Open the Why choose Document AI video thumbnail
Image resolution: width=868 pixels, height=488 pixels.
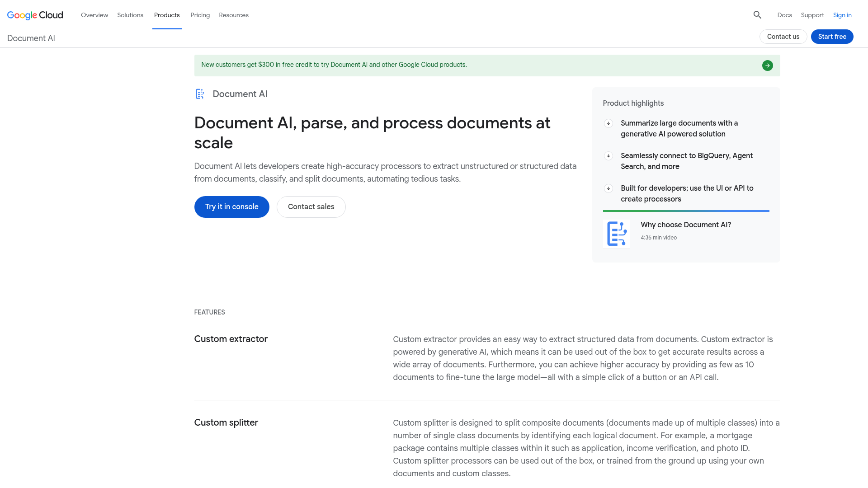coord(616,234)
